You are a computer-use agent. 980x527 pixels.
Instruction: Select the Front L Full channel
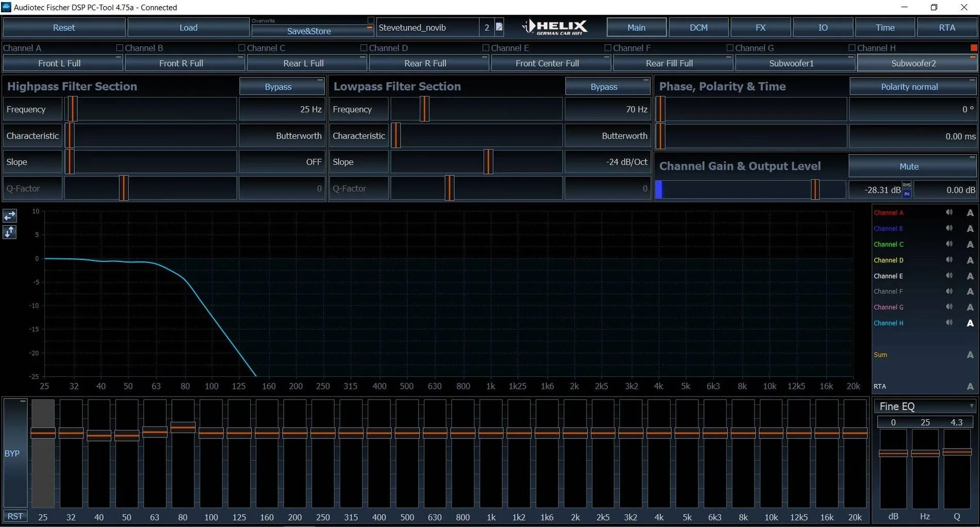[x=62, y=63]
